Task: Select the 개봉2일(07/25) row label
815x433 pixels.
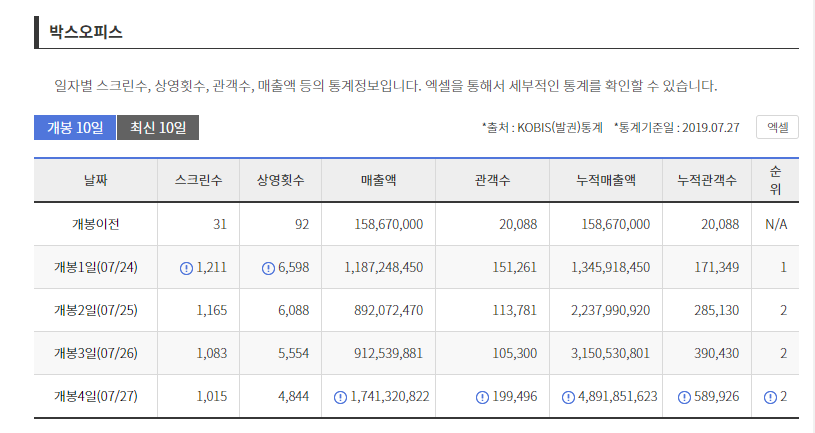Action: click(x=96, y=310)
